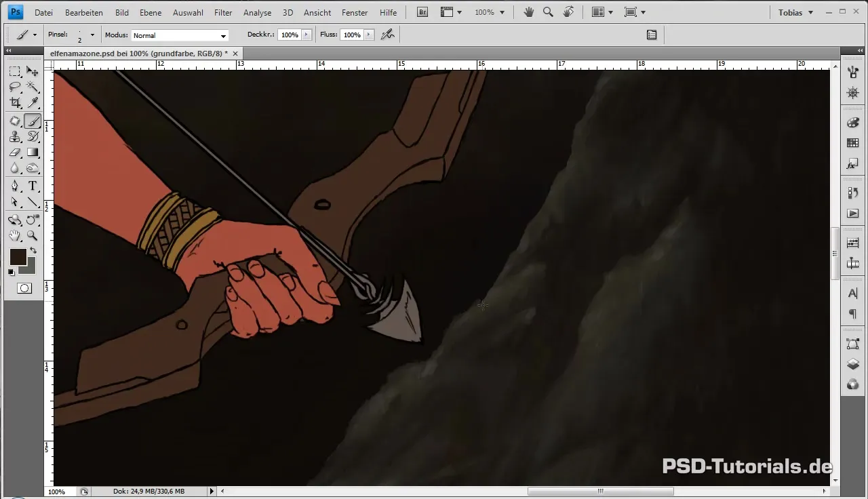The image size is (868, 499).
Task: Select the Type tool
Action: click(x=32, y=186)
